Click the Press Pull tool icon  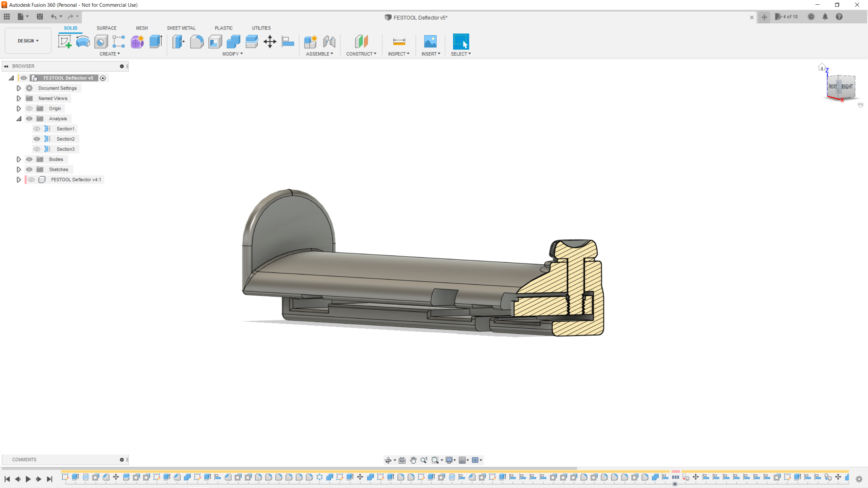(178, 42)
